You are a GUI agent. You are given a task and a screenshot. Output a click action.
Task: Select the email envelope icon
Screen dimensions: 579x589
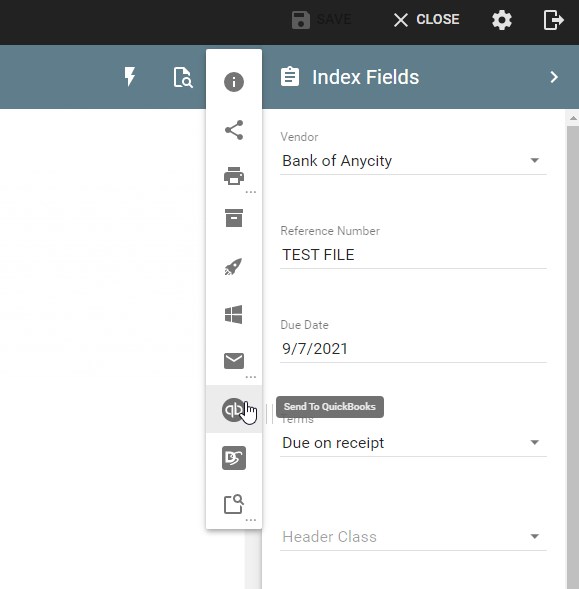(x=234, y=361)
